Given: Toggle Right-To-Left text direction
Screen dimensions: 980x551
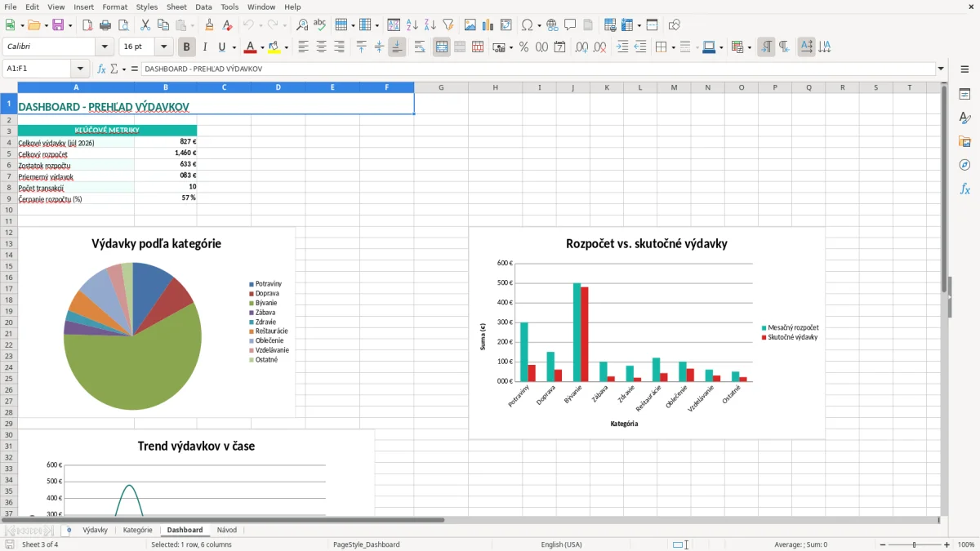Looking at the screenshot, I should (x=784, y=47).
